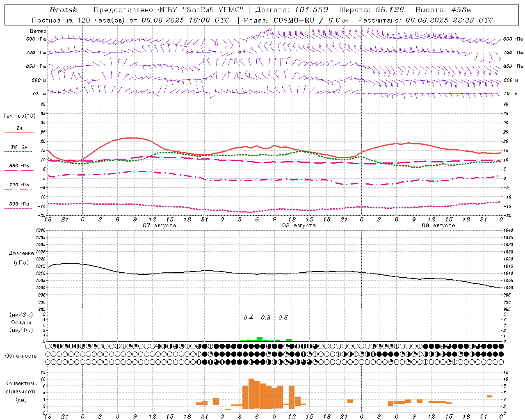Click the 'Облачность' cloud cover label

point(21,356)
